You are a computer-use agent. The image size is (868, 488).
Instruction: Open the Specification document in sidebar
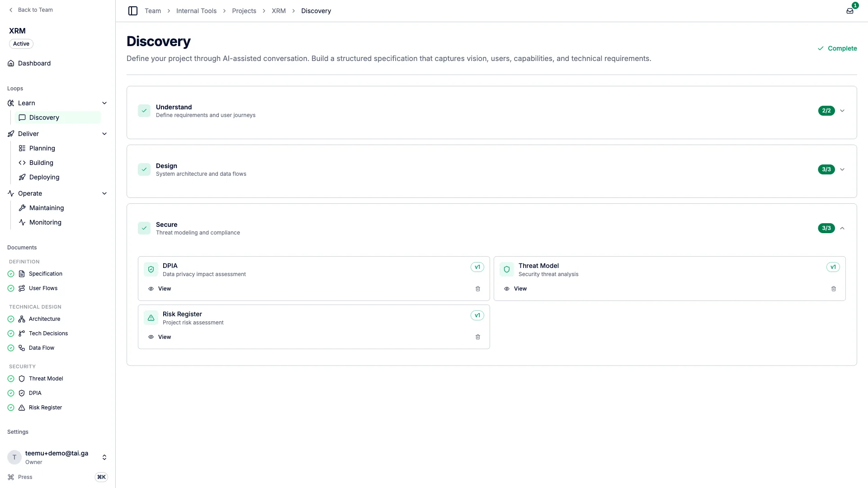[x=46, y=274]
